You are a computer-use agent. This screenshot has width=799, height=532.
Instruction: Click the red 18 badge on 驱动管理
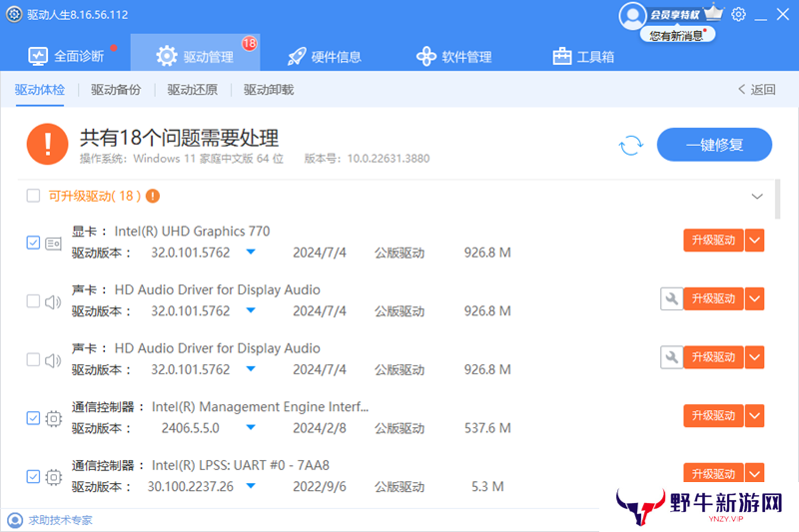[x=249, y=44]
